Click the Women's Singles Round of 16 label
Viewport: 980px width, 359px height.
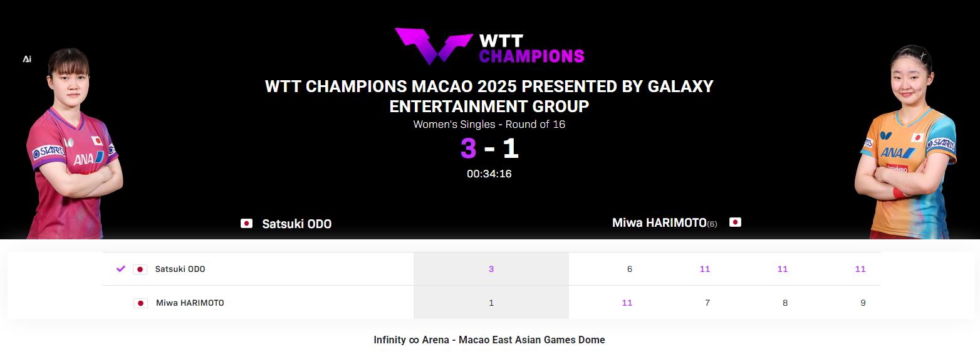pyautogui.click(x=489, y=124)
